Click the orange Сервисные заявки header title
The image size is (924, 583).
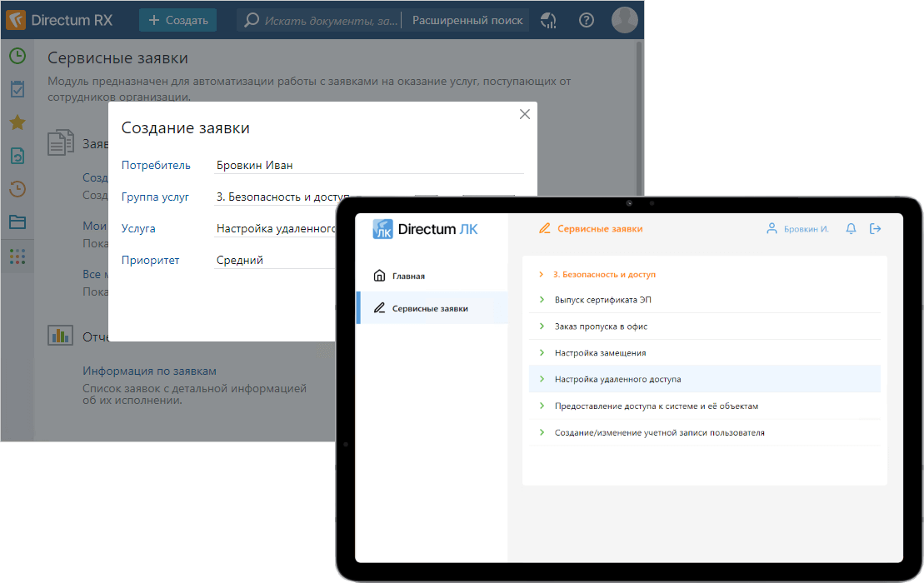(x=600, y=228)
